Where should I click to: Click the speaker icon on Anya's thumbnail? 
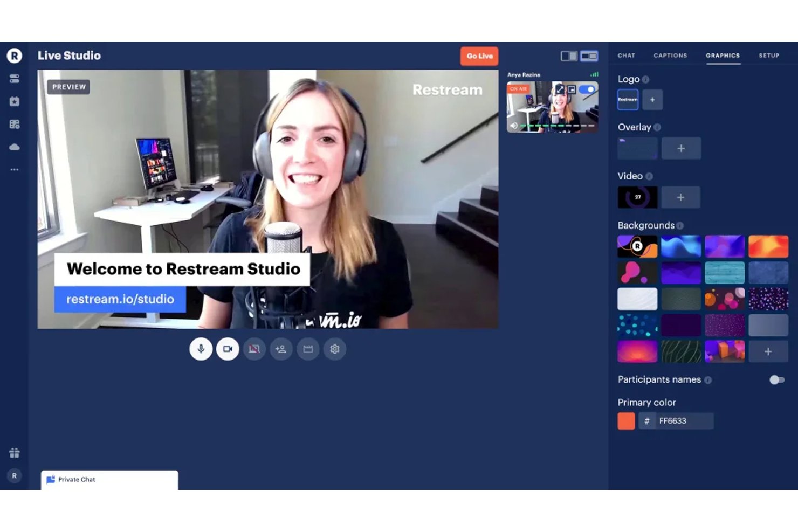coord(514,126)
